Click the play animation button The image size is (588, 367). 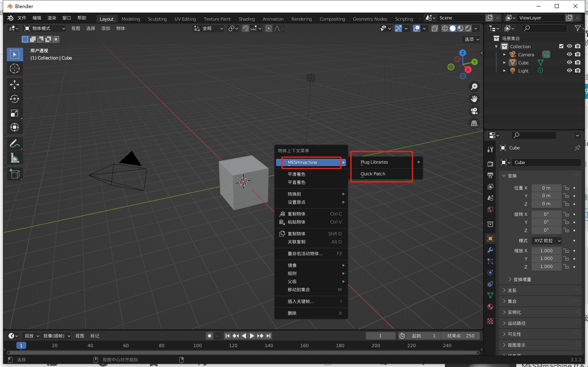(252, 336)
